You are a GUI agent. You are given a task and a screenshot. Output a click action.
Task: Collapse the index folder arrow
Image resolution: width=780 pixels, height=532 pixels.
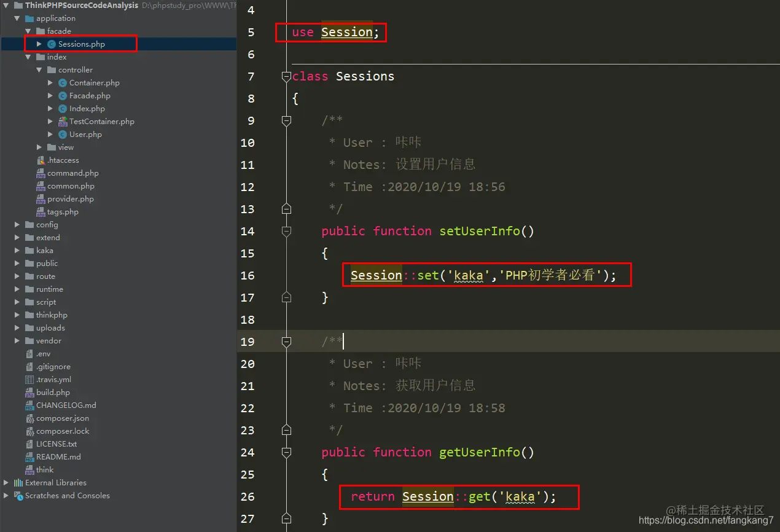click(28, 57)
